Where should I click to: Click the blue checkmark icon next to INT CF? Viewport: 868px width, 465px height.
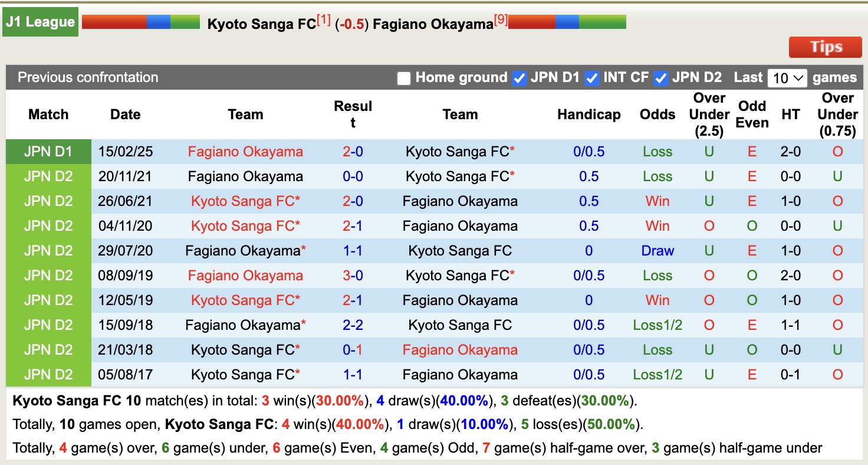[591, 77]
